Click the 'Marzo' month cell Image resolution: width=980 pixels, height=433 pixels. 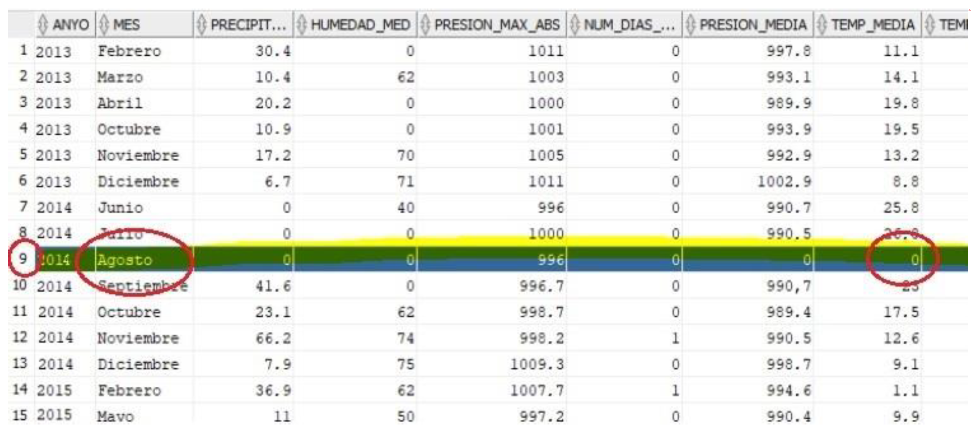click(120, 77)
